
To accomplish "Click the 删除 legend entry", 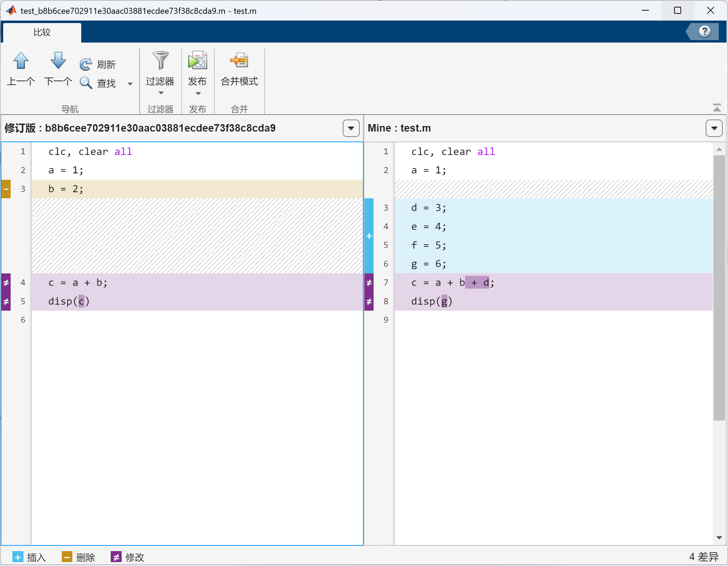I will tap(79, 557).
